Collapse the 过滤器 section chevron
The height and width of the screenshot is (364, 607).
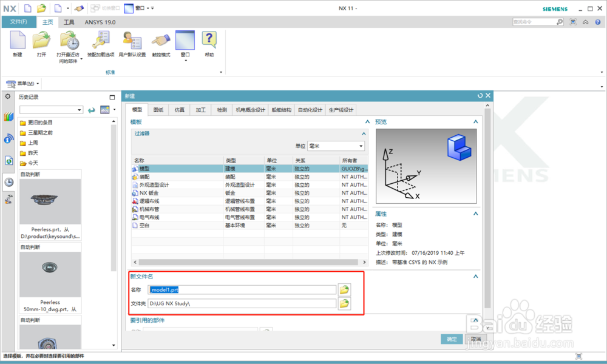(x=364, y=133)
